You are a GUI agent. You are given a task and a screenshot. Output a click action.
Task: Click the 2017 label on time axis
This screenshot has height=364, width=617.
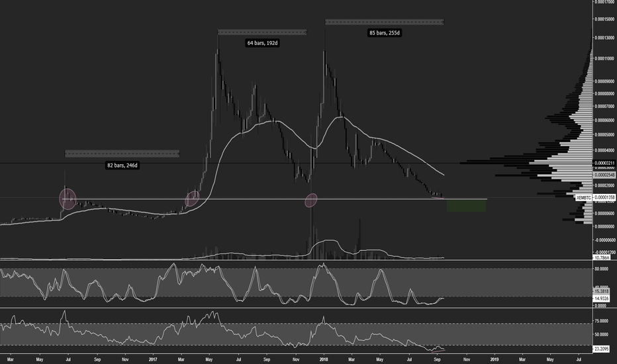coord(153,359)
